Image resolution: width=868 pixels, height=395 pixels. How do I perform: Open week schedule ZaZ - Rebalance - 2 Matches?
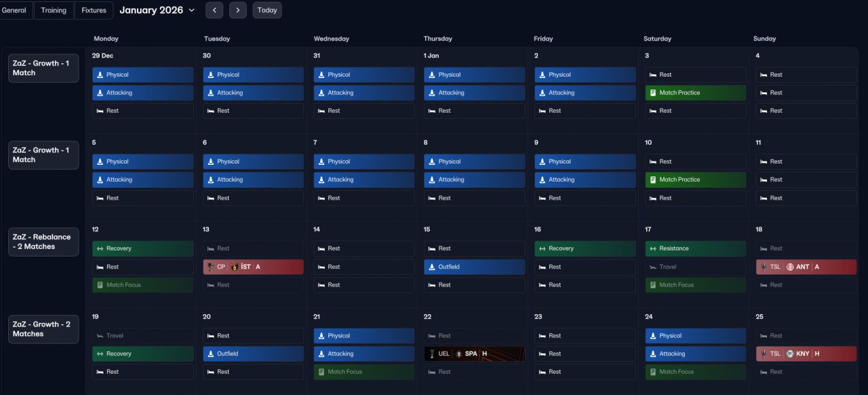[x=43, y=242]
